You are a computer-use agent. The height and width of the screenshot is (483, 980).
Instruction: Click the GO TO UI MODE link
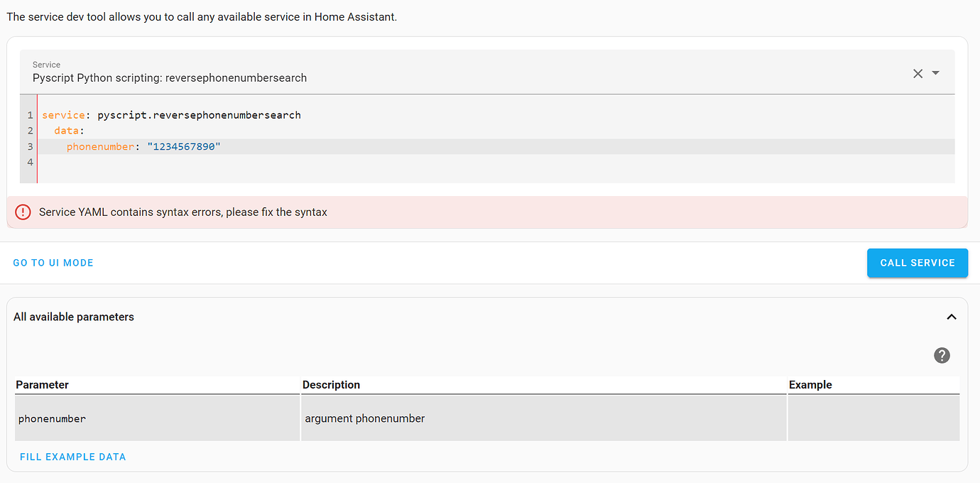(x=53, y=262)
